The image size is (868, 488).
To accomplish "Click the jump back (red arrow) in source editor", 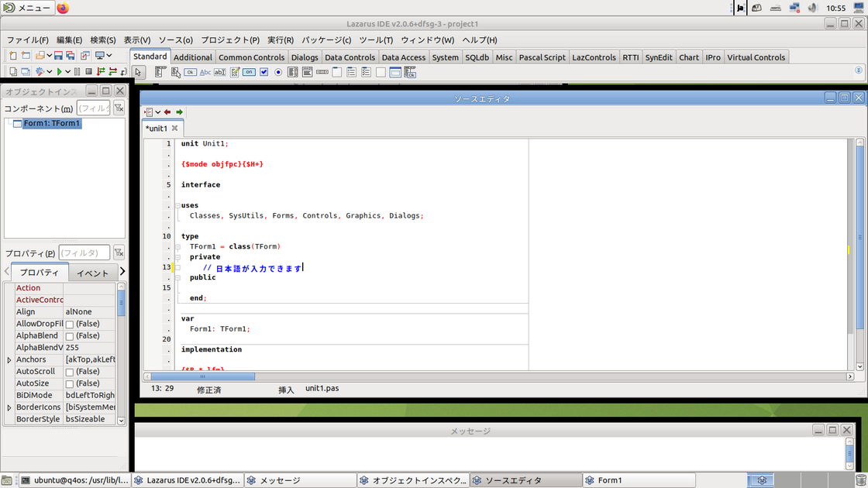I will [166, 112].
